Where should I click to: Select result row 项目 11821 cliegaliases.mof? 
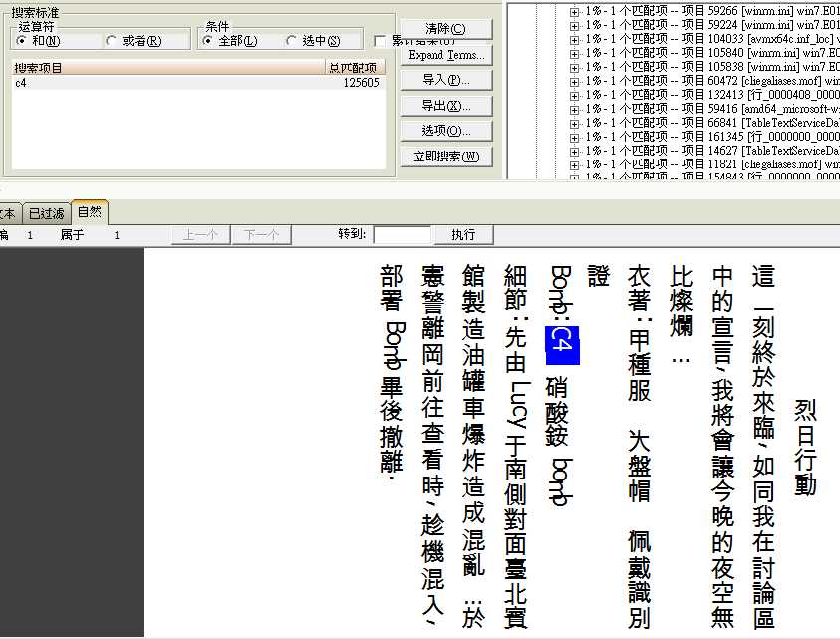pos(712,164)
